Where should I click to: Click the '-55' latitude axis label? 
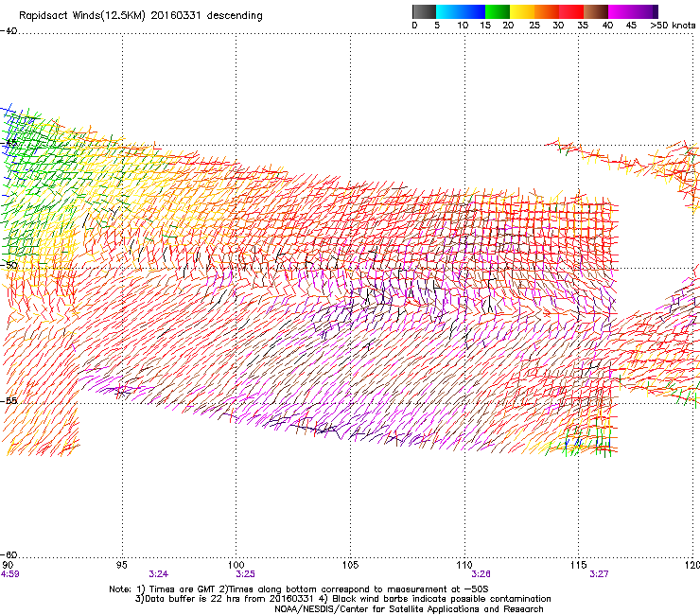point(9,400)
